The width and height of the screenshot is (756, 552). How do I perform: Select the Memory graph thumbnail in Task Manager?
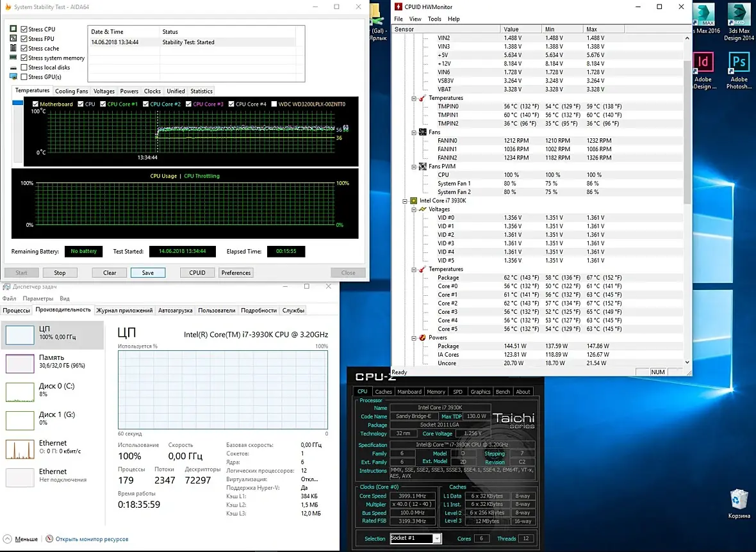[20, 363]
